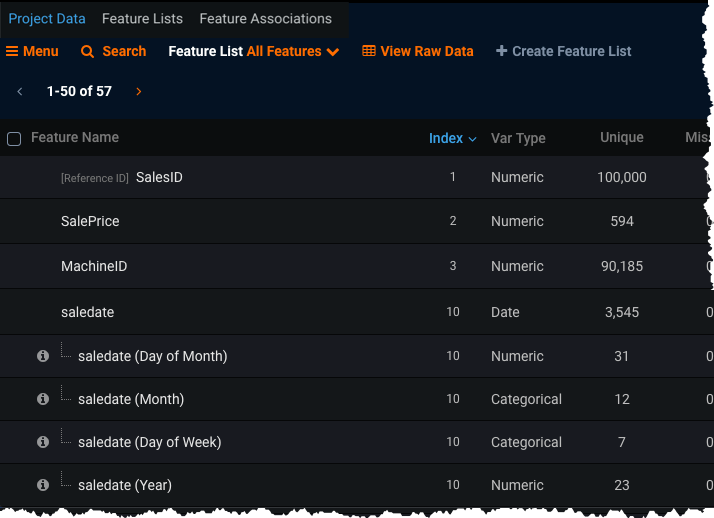Click info icon beside saledate (Day of Week)
The width and height of the screenshot is (714, 518).
pyautogui.click(x=43, y=442)
